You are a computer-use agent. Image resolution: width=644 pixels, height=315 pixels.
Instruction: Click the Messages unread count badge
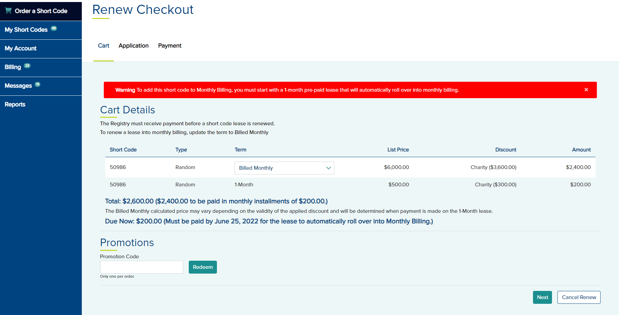click(37, 84)
